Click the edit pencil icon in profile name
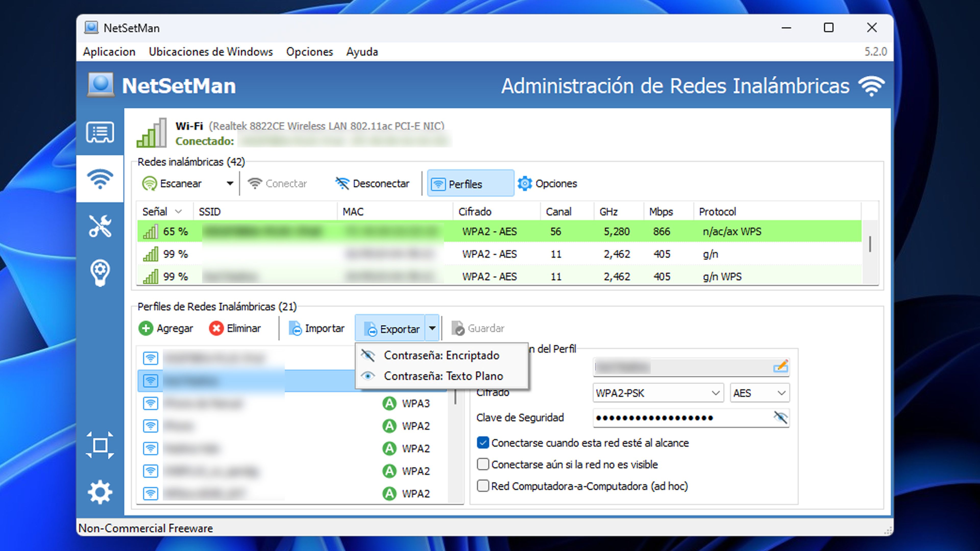Viewport: 980px width, 551px height. (780, 367)
